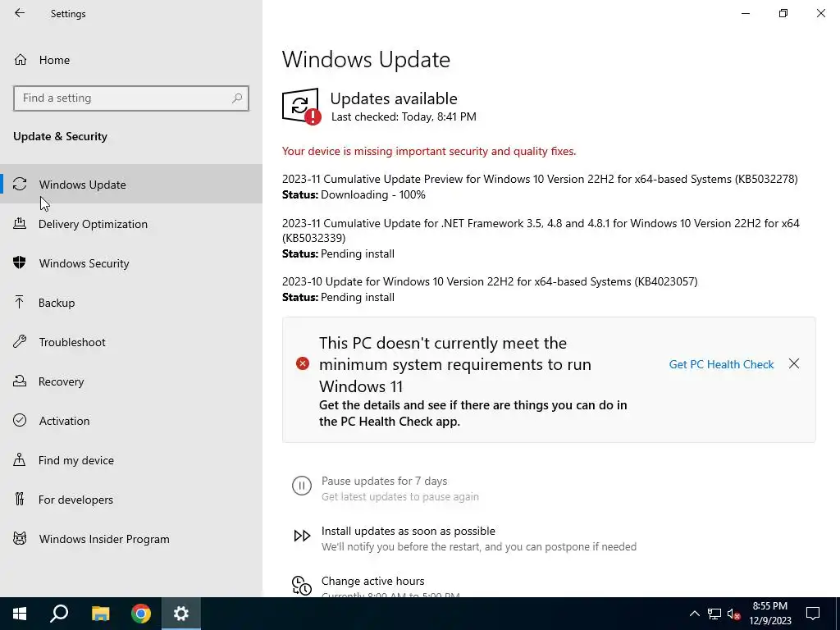Click the Find my device person icon
This screenshot has width=840, height=630.
coord(20,459)
